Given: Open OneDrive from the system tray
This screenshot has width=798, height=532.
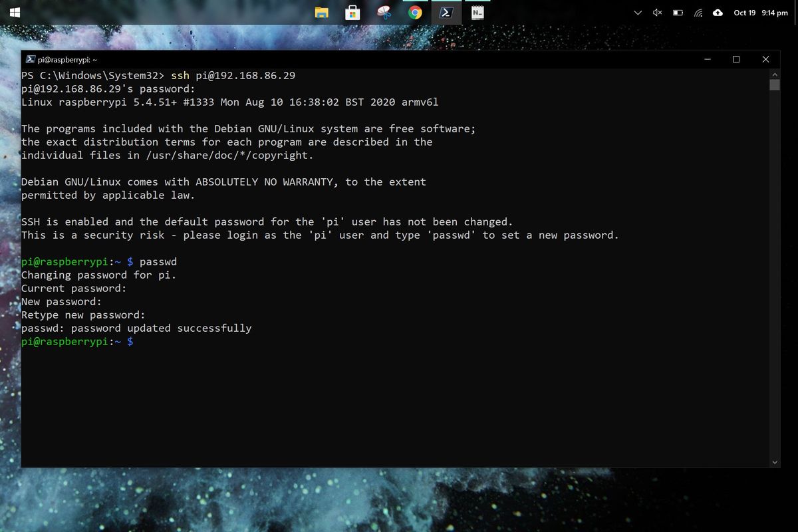Looking at the screenshot, I should [718, 12].
